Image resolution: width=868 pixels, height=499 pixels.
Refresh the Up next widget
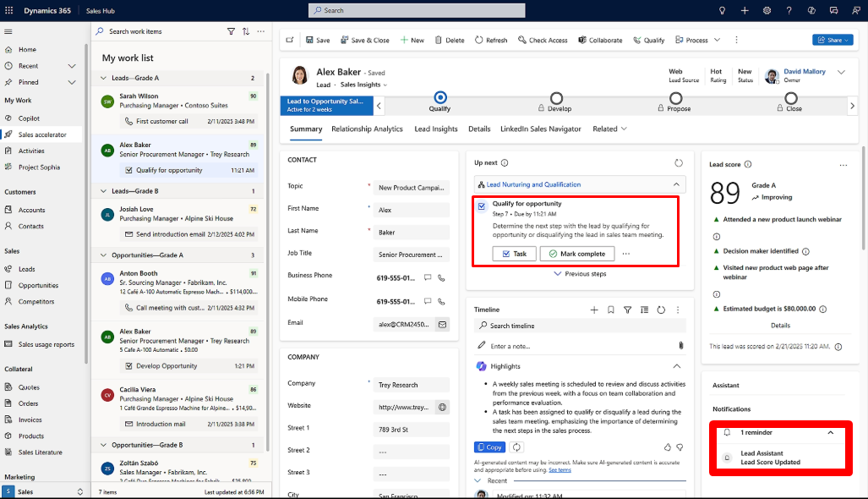click(678, 162)
